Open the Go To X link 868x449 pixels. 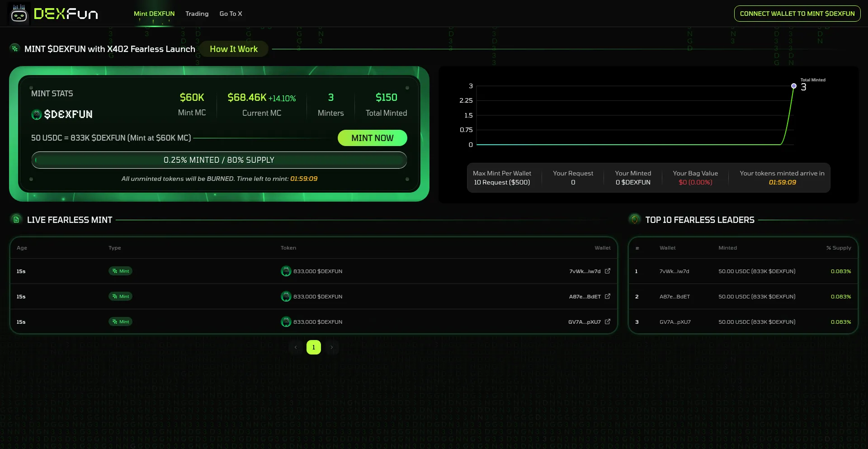(x=231, y=14)
